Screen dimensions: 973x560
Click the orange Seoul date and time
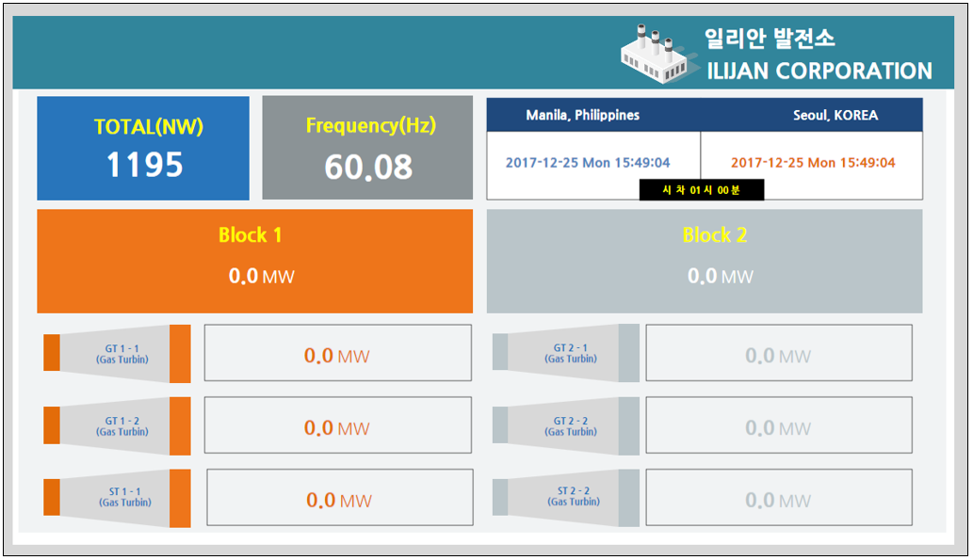click(813, 163)
